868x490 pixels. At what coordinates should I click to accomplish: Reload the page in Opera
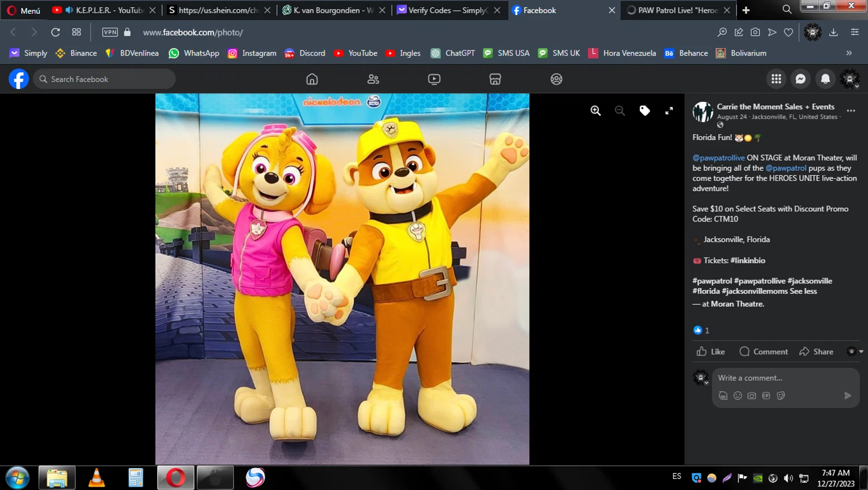tap(56, 32)
